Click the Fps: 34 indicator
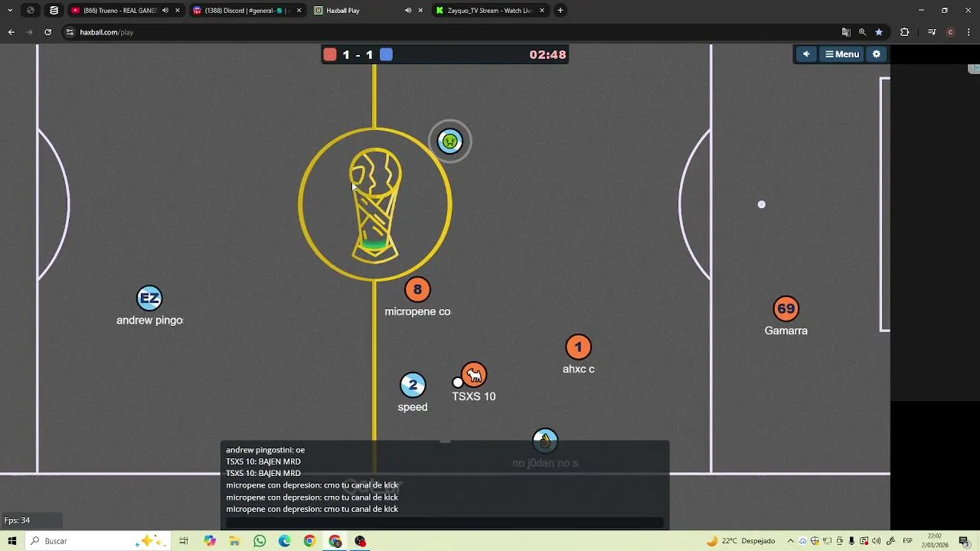The width and height of the screenshot is (980, 551). [18, 520]
